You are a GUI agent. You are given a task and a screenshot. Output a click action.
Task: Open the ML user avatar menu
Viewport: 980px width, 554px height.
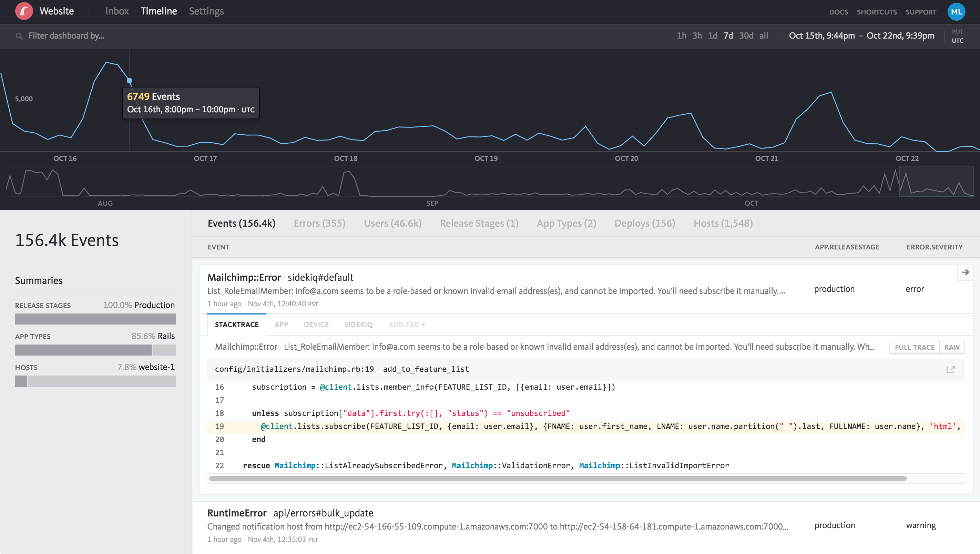956,11
